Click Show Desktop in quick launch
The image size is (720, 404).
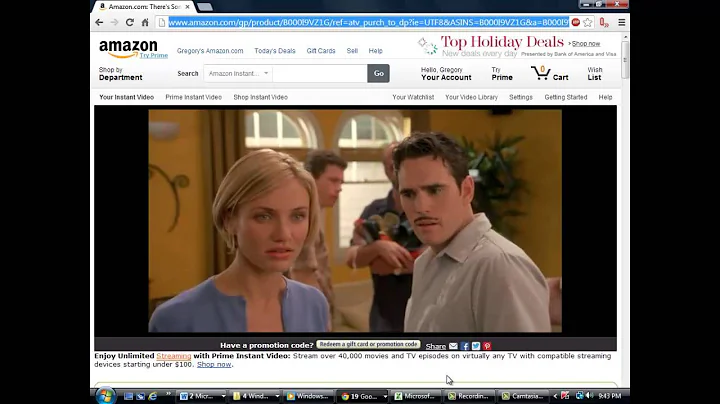[129, 396]
